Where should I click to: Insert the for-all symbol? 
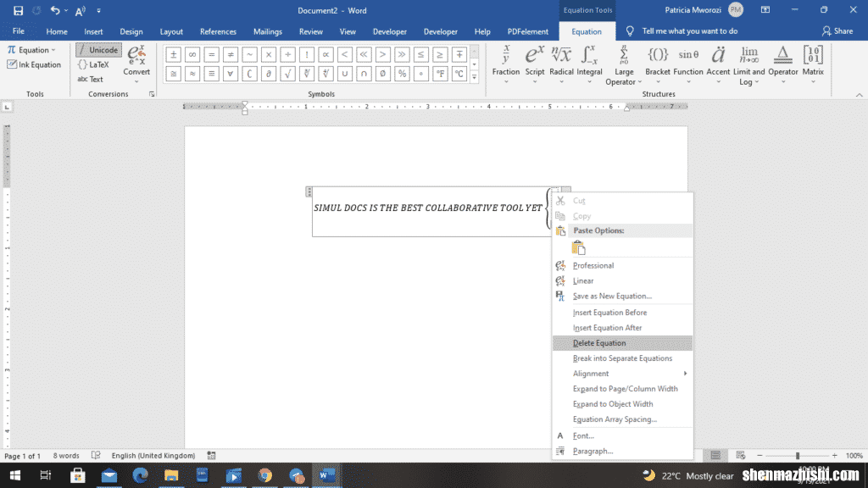(231, 73)
